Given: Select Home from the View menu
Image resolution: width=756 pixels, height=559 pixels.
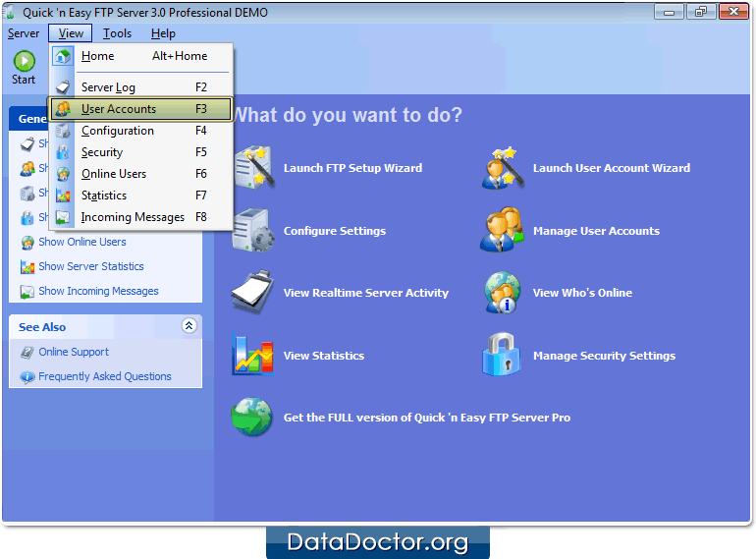Looking at the screenshot, I should pos(141,56).
